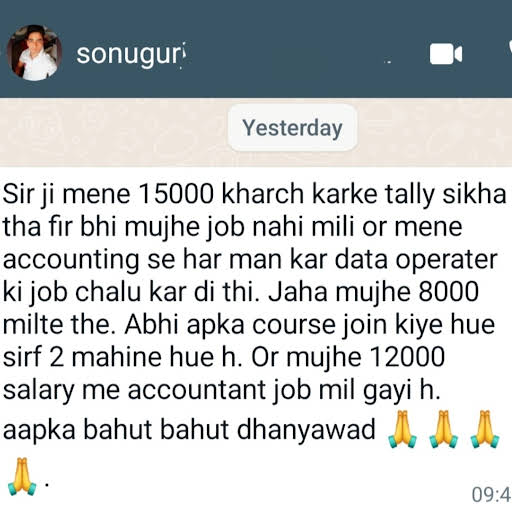Start a video call with sonuguri

[x=446, y=54]
